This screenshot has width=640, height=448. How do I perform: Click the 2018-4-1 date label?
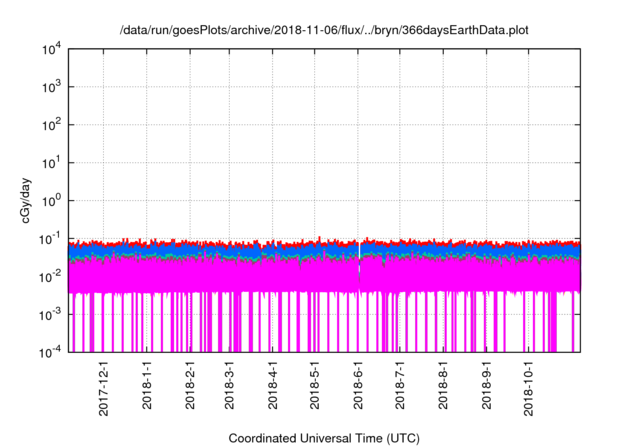[x=273, y=385]
